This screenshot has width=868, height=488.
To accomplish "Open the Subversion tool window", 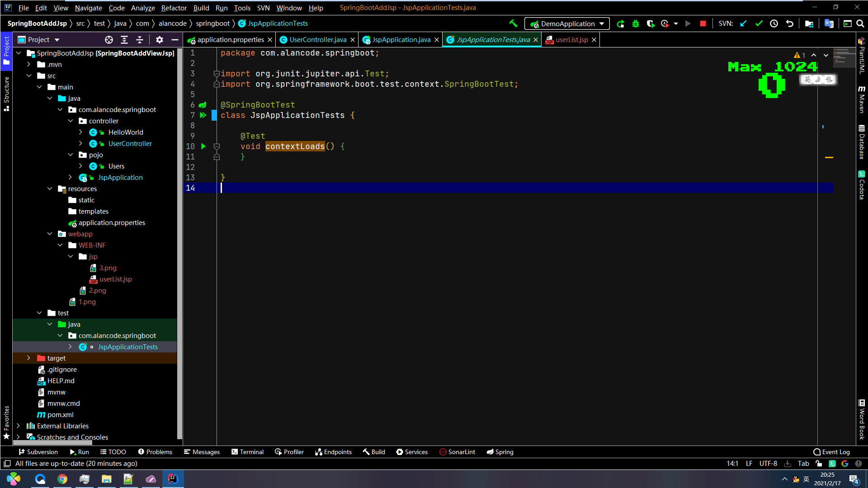I will pos(38,452).
